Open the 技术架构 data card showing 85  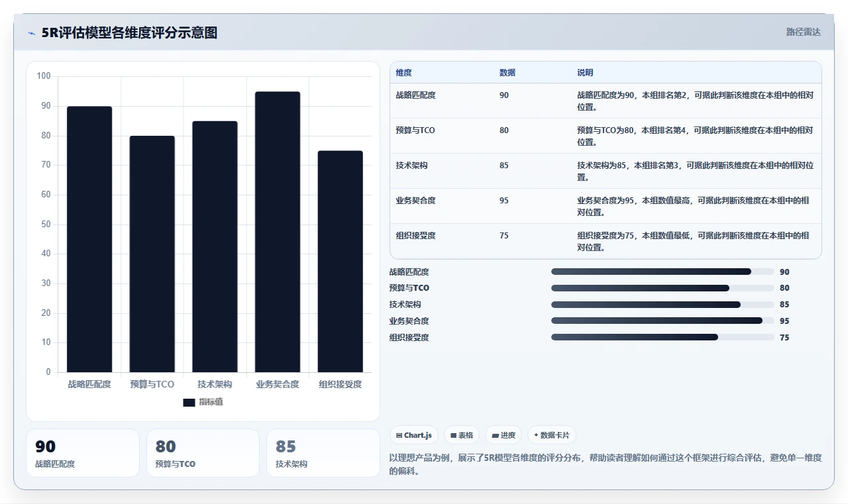323,453
